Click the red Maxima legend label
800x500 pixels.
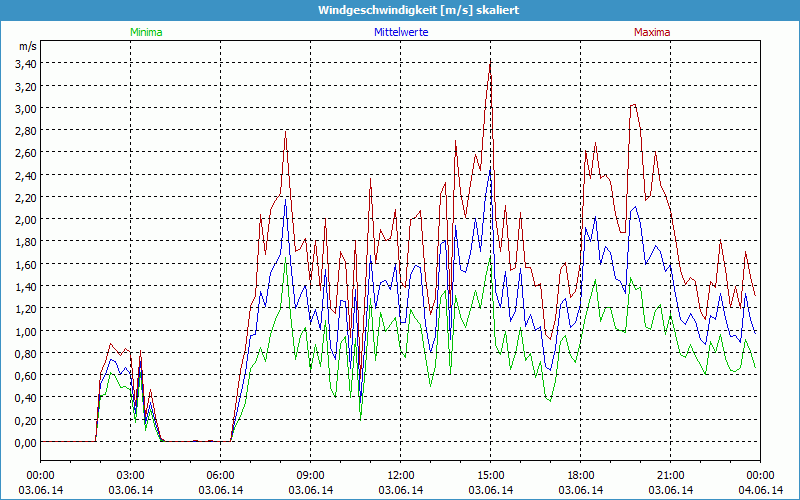pyautogui.click(x=652, y=32)
